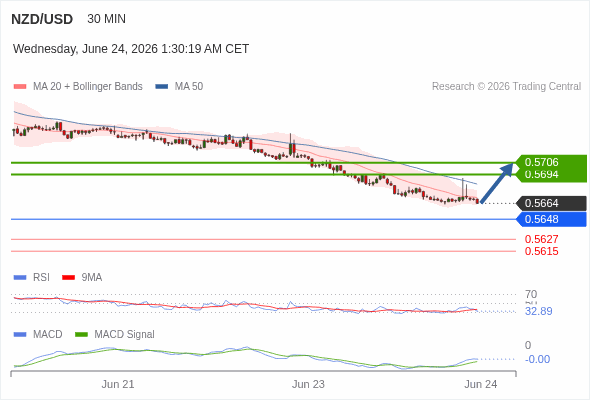Click the MACD blue legend swatch
The width and height of the screenshot is (590, 400).
click(x=20, y=335)
